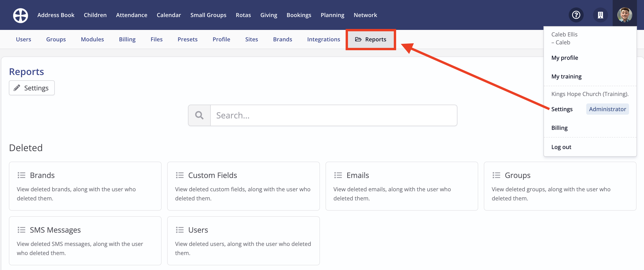Click the list icon beside Groups report
The width and height of the screenshot is (644, 270).
point(496,175)
